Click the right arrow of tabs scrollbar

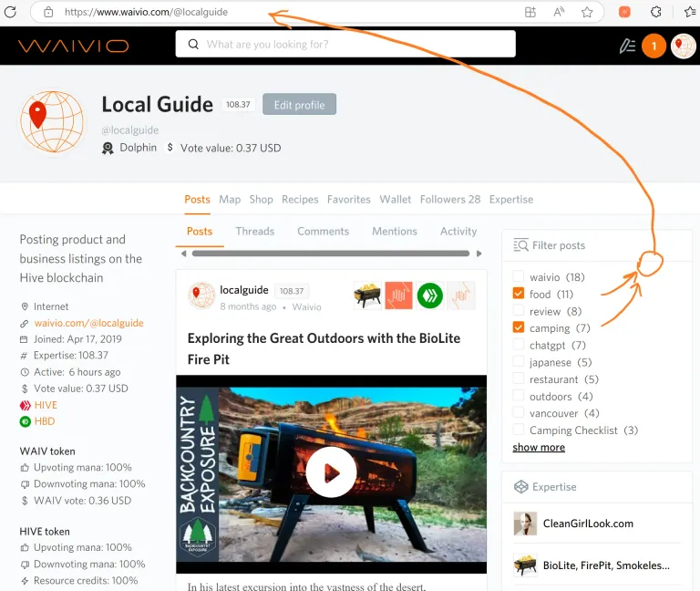coord(479,254)
